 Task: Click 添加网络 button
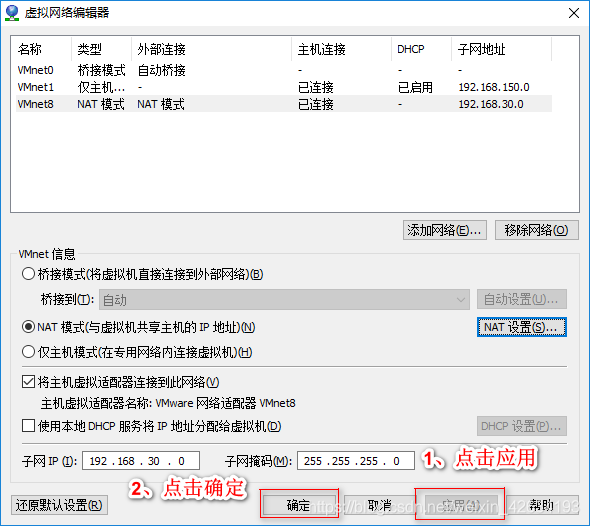445,230
